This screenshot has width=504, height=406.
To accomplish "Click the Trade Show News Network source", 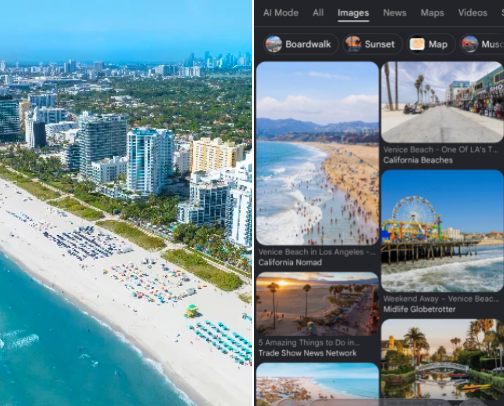I will (307, 353).
